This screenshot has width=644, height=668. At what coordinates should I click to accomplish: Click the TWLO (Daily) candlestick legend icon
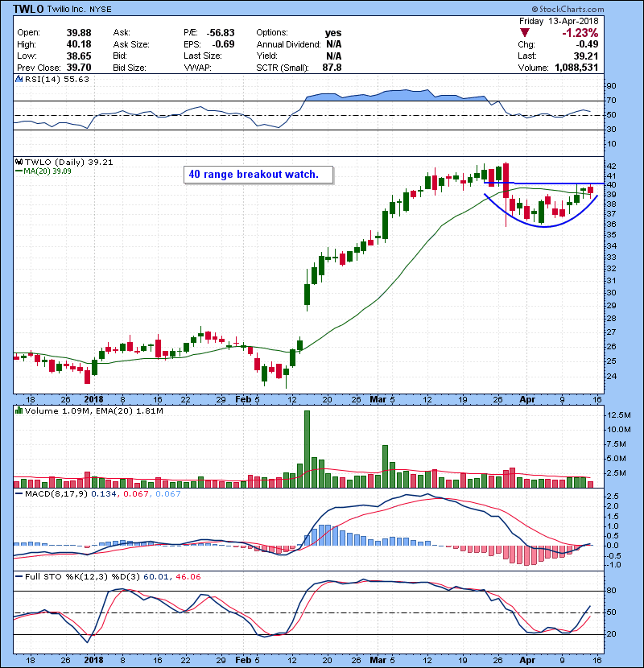pos(19,163)
